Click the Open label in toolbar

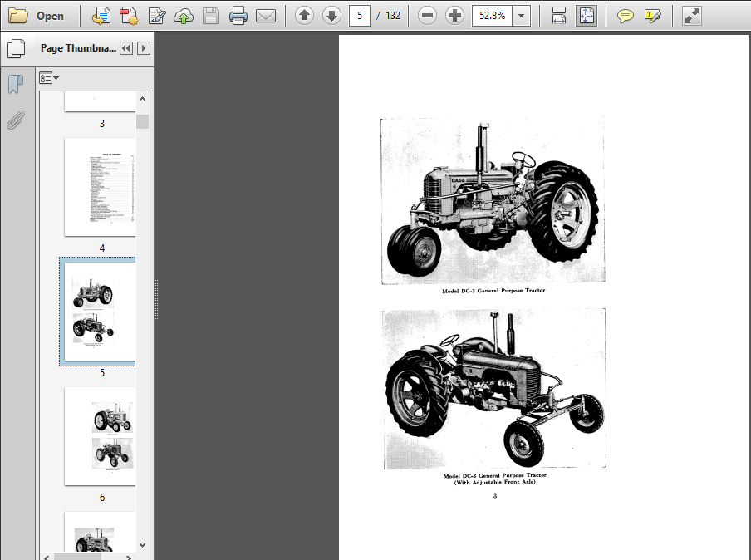[x=51, y=17]
